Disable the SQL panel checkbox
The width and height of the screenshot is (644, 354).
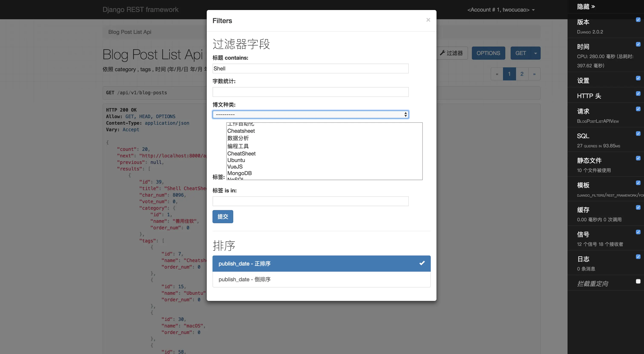point(638,133)
